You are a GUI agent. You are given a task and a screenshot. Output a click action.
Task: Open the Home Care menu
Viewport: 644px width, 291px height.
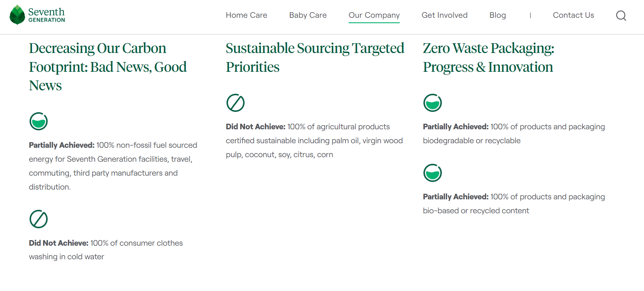[246, 15]
